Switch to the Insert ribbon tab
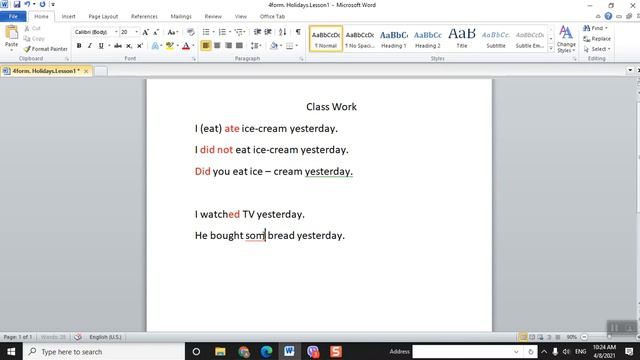 69,17
